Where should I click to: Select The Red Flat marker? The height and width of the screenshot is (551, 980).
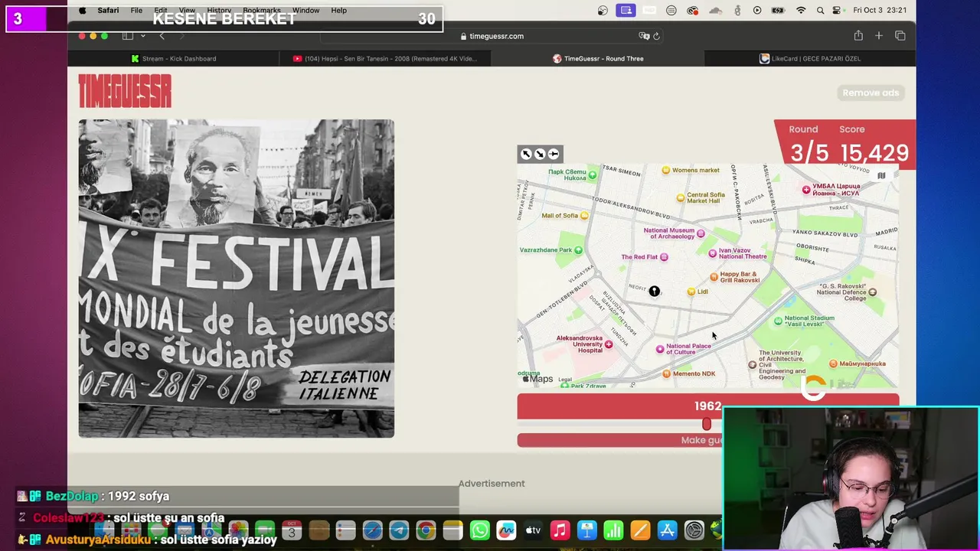pos(664,257)
